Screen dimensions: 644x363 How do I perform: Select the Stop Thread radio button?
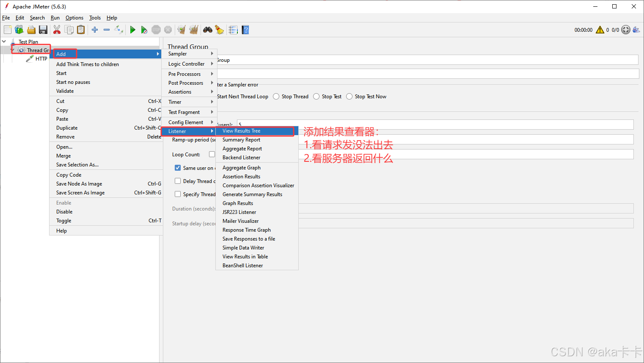tap(276, 97)
